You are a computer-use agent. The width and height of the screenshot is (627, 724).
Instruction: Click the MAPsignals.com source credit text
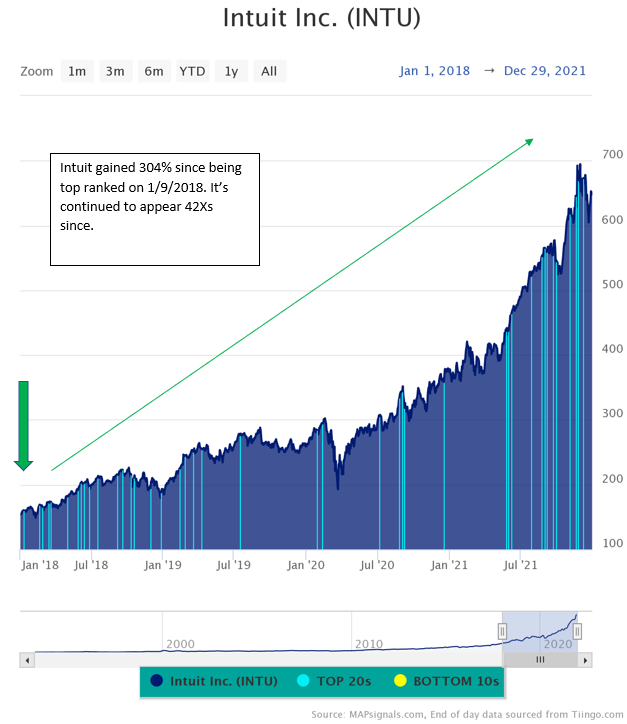(467, 715)
